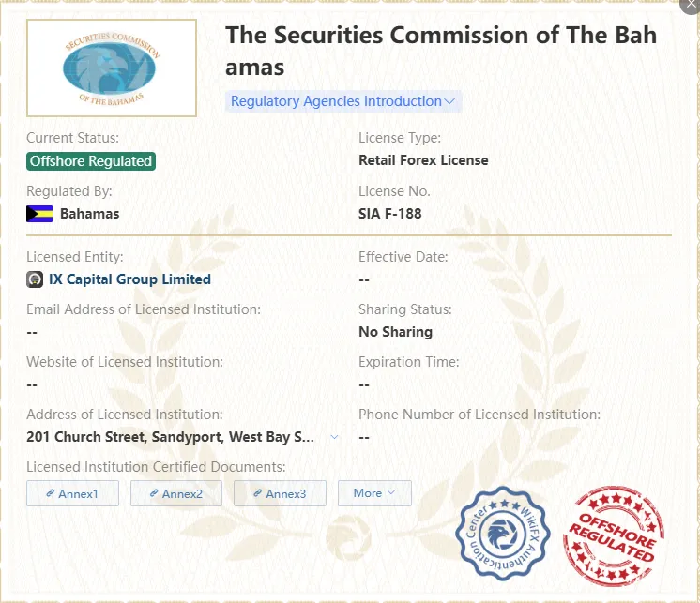This screenshot has width=700, height=603.
Task: Open IX Capital Group Limited link
Action: [x=129, y=279]
